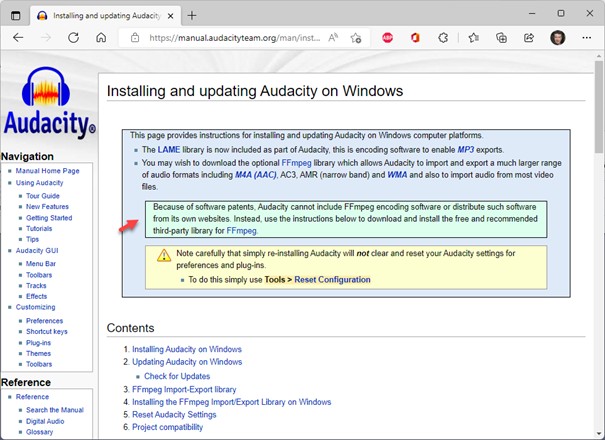The image size is (605, 440).
Task: Open Tour Guide sidebar link
Action: pos(44,196)
